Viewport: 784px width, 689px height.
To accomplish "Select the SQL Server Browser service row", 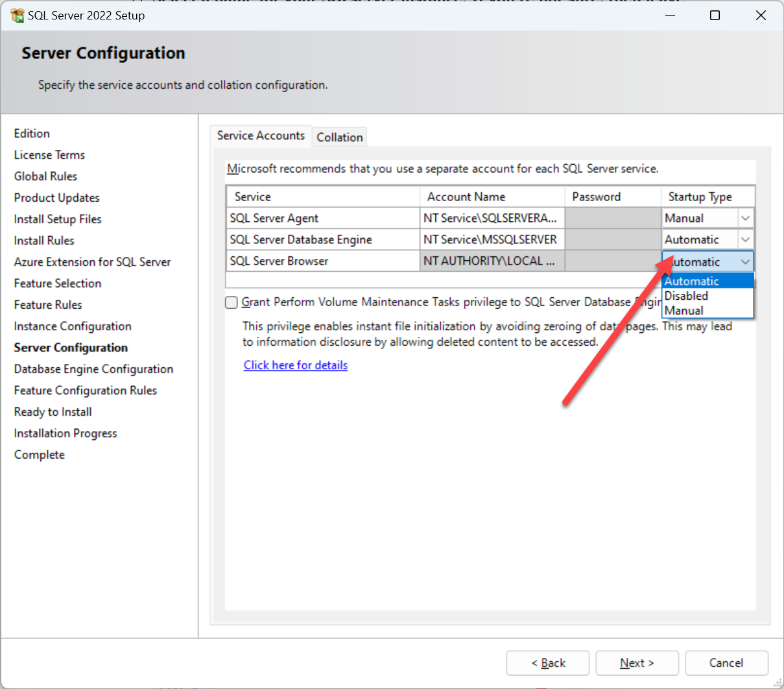I will (x=323, y=261).
